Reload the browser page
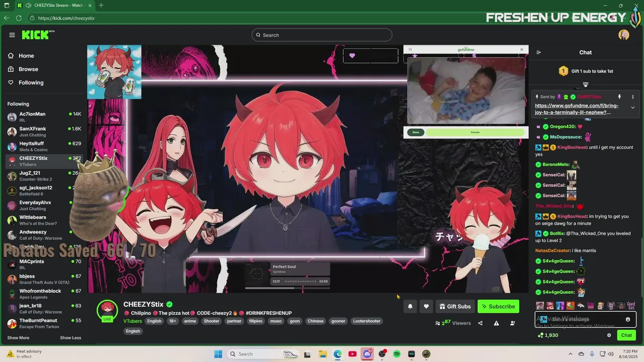This screenshot has height=362, width=644. 19,18
